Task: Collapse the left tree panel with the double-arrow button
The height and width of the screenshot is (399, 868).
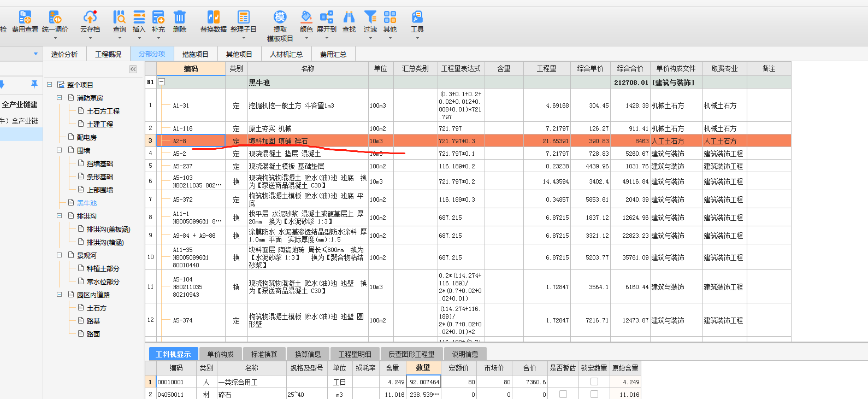Action: click(x=133, y=69)
